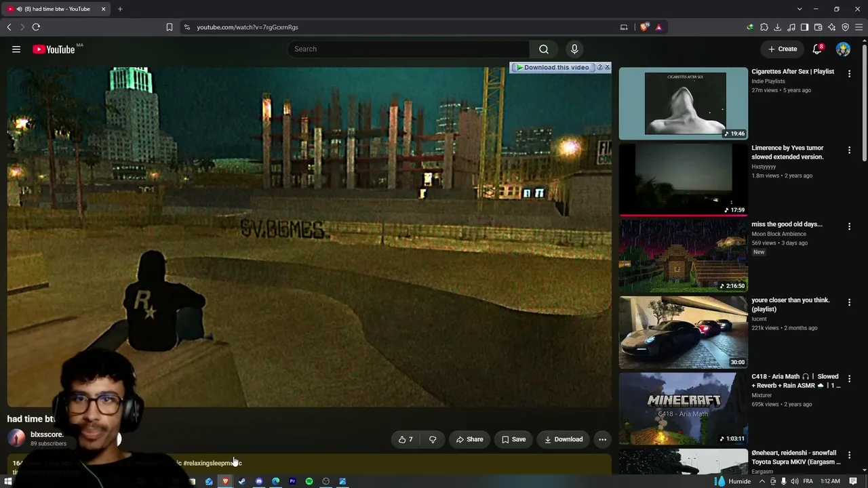Open YouTube notifications bell
Image resolution: width=868 pixels, height=488 pixels.
817,49
